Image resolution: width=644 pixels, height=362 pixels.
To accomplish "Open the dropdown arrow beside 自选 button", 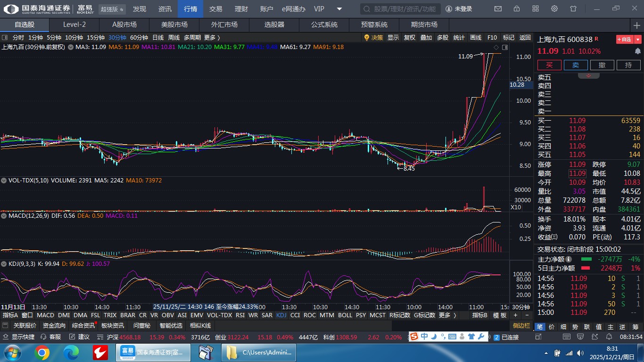I will tap(638, 40).
